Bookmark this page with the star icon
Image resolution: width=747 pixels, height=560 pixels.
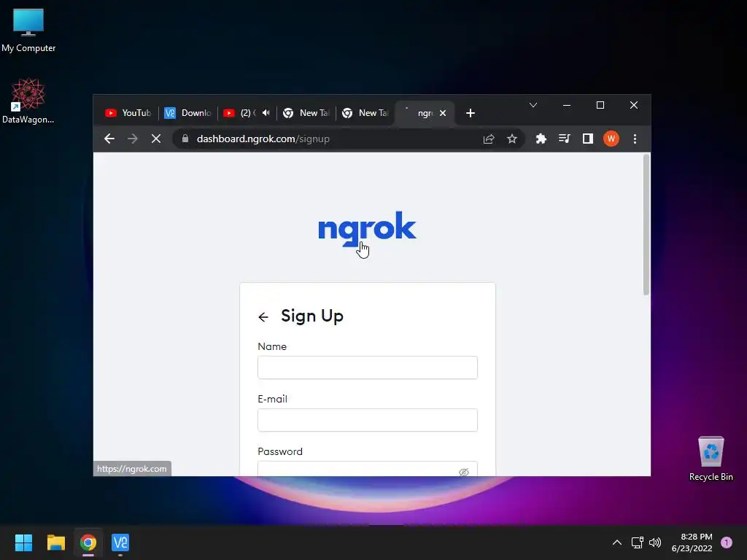pyautogui.click(x=511, y=139)
